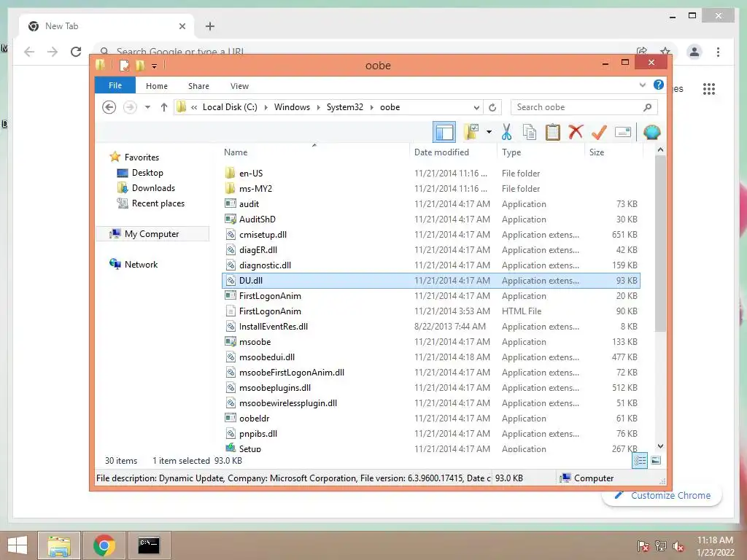The width and height of the screenshot is (747, 560).
Task: Go up to the System32 folder
Action: tap(164, 107)
